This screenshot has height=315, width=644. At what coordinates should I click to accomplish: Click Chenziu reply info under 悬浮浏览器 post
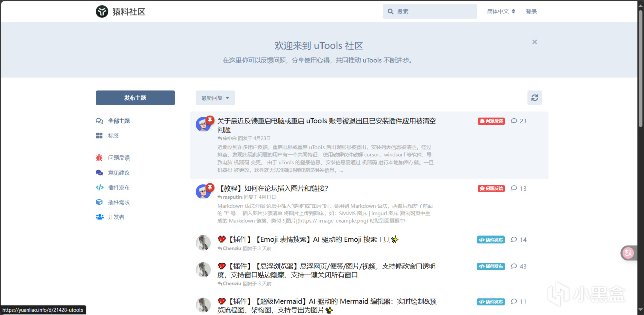pyautogui.click(x=244, y=284)
